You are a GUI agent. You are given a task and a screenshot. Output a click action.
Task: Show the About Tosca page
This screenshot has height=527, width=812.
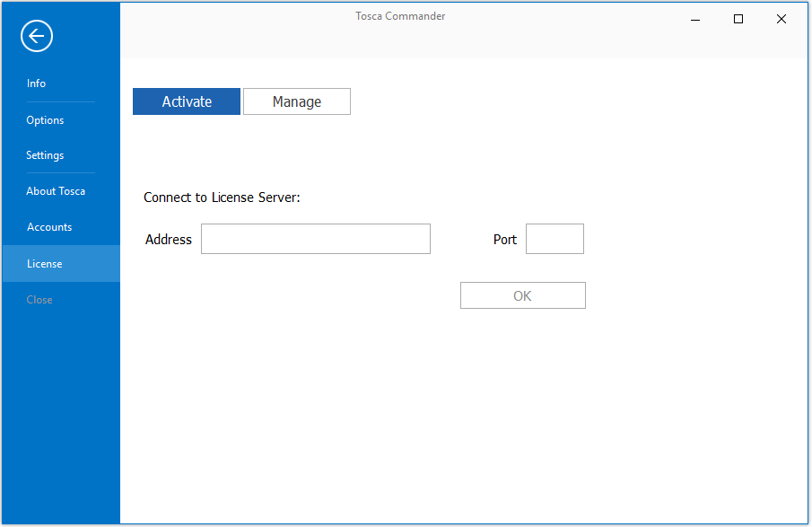point(56,191)
